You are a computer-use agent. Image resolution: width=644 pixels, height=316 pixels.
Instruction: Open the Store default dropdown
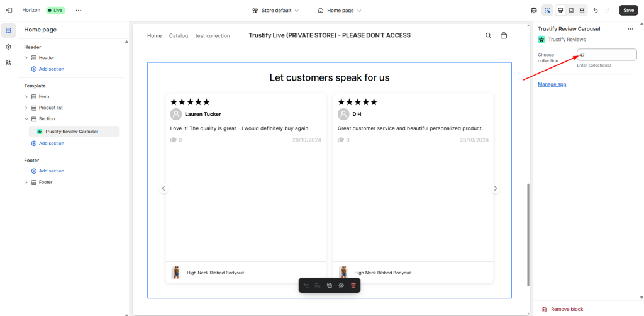[x=275, y=10]
